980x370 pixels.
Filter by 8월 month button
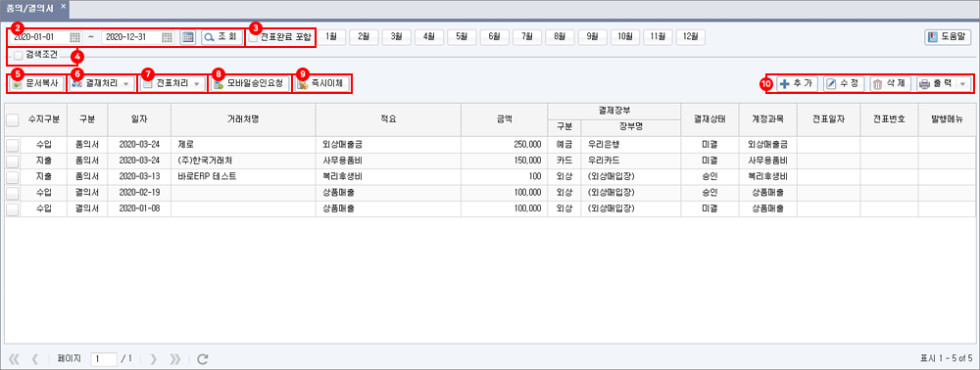click(560, 37)
